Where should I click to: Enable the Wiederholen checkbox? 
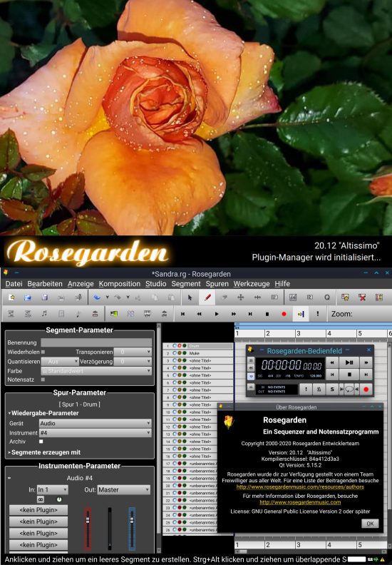tap(43, 352)
